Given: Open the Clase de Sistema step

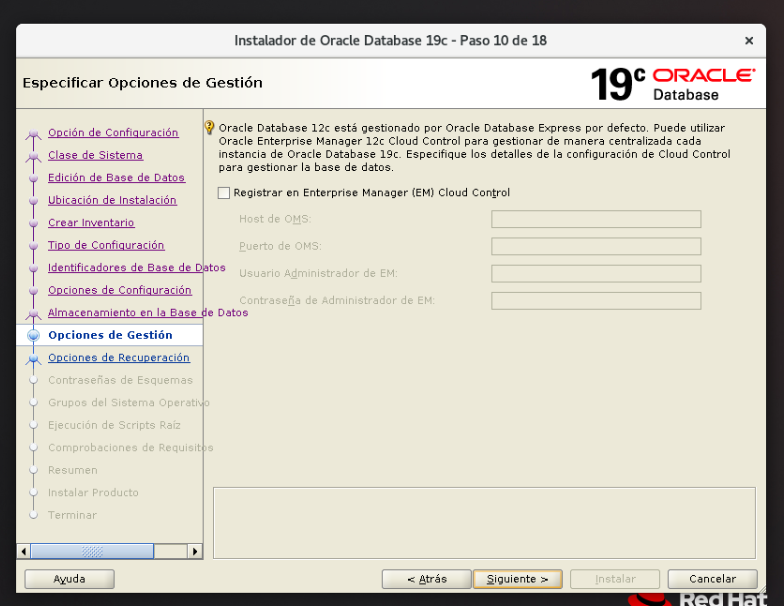Looking at the screenshot, I should pos(96,155).
